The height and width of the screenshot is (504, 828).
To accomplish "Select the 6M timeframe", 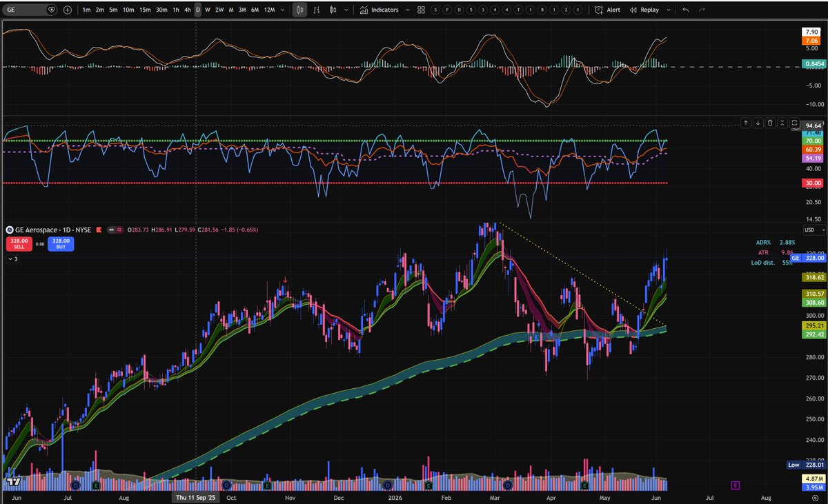I will tap(255, 10).
